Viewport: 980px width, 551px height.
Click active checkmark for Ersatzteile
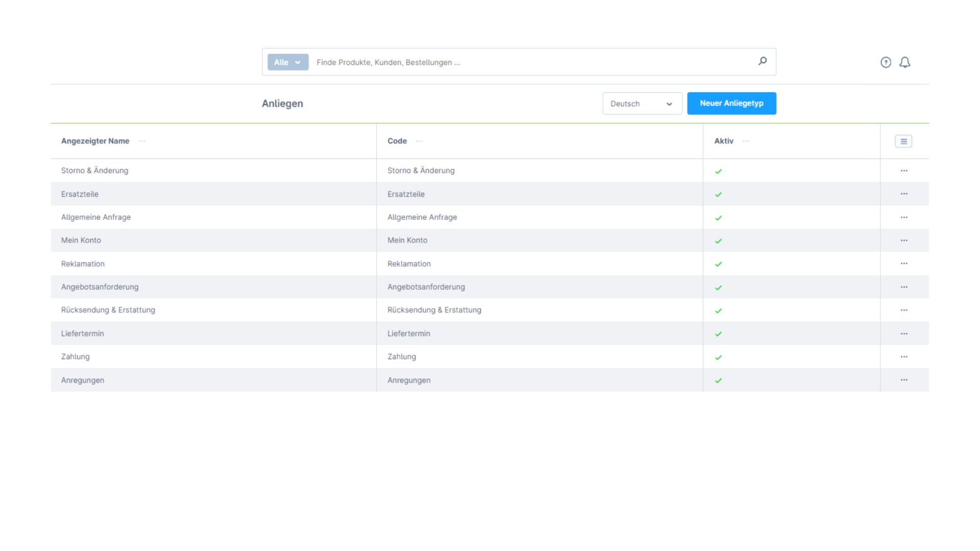click(x=718, y=194)
